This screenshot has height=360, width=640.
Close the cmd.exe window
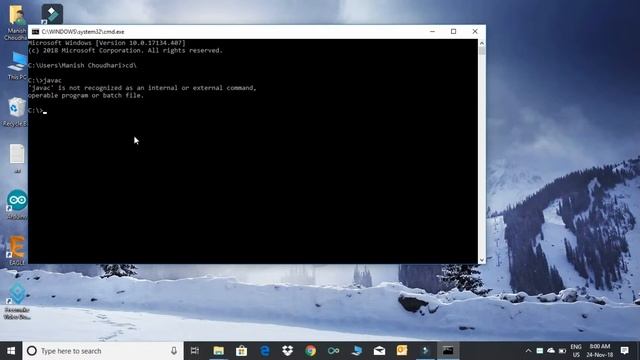pyautogui.click(x=475, y=31)
